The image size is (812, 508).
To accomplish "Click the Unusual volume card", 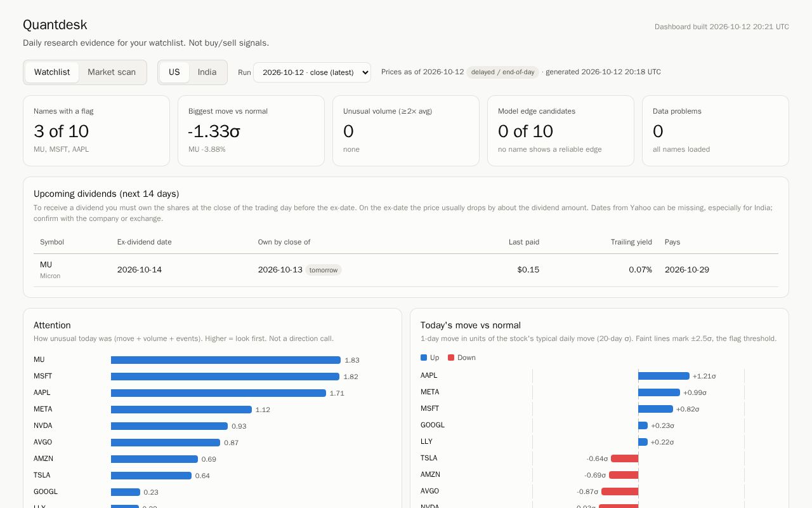I will (406, 131).
